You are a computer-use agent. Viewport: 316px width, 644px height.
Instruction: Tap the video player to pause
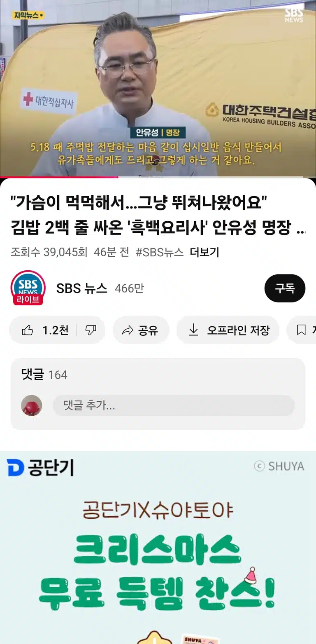158,88
